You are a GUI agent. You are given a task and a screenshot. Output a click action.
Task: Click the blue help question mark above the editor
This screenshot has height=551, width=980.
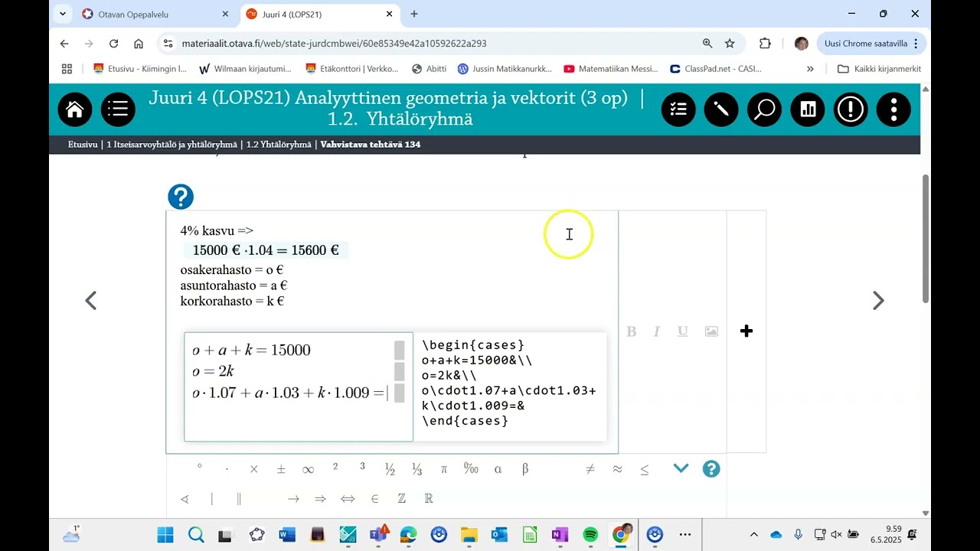pyautogui.click(x=181, y=197)
